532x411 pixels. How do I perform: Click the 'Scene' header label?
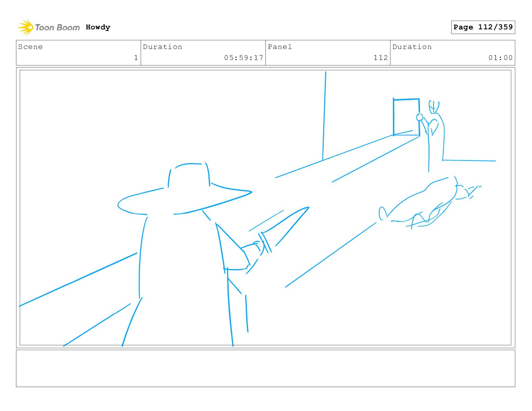pyautogui.click(x=30, y=47)
